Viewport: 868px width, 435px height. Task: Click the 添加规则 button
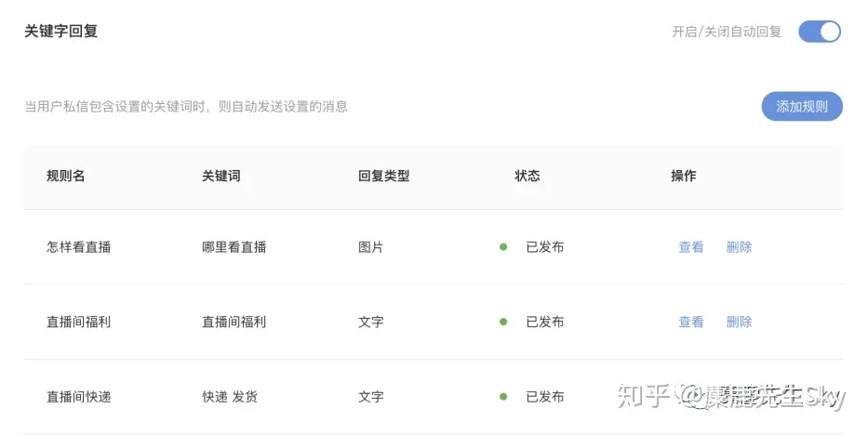coord(802,106)
